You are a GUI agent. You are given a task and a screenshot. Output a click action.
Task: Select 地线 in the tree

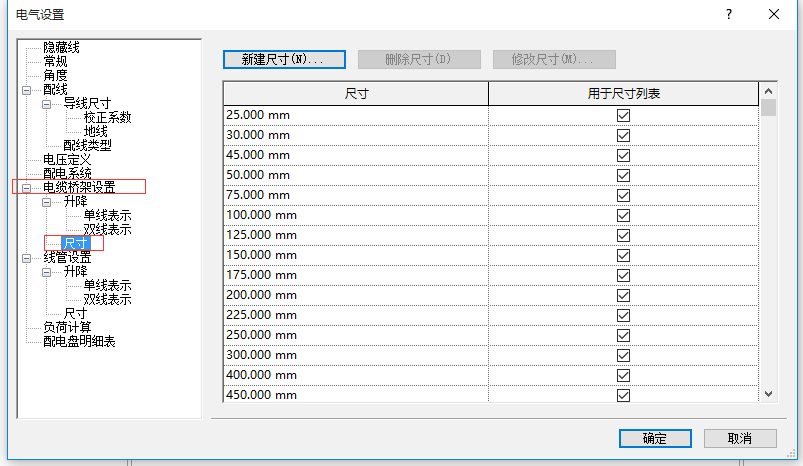pos(96,132)
